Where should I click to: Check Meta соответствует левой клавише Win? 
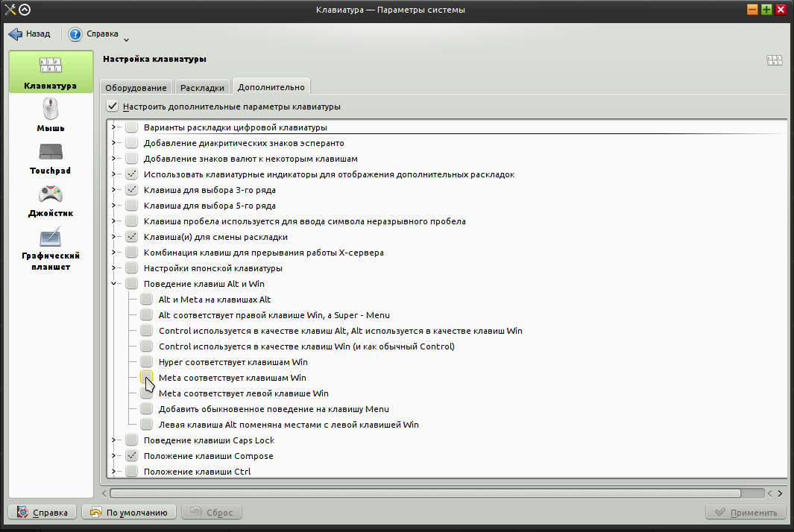coord(146,393)
